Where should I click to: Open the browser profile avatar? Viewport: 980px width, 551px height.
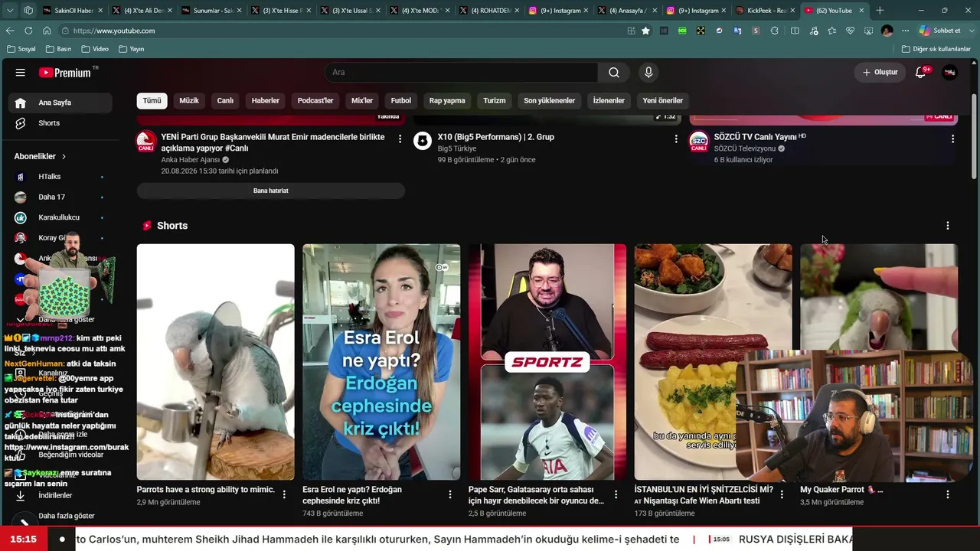(x=887, y=31)
